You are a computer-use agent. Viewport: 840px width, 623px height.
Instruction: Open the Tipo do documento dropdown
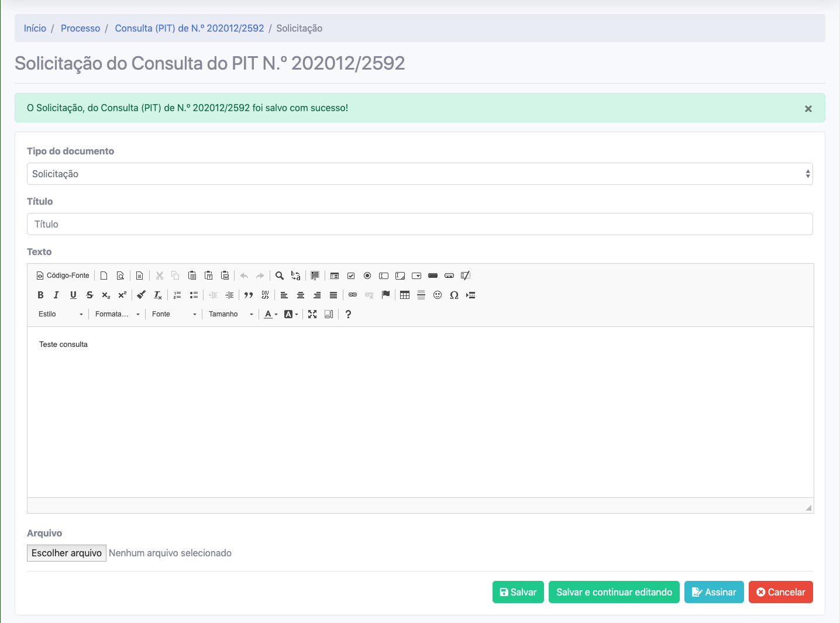pos(419,174)
